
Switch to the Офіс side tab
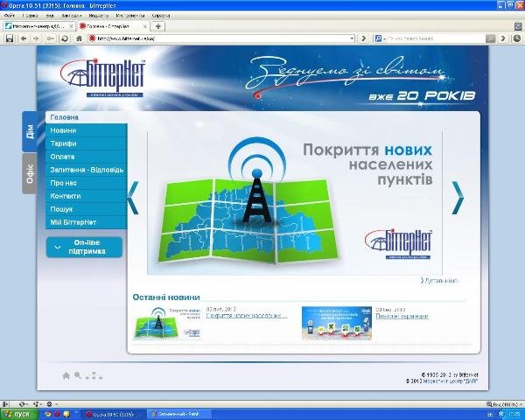click(x=30, y=173)
